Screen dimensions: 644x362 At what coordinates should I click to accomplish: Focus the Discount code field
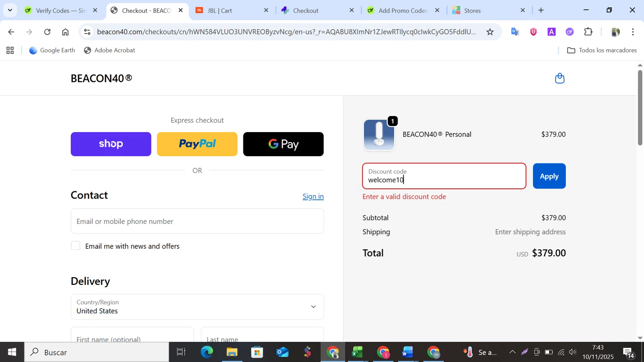pyautogui.click(x=444, y=176)
